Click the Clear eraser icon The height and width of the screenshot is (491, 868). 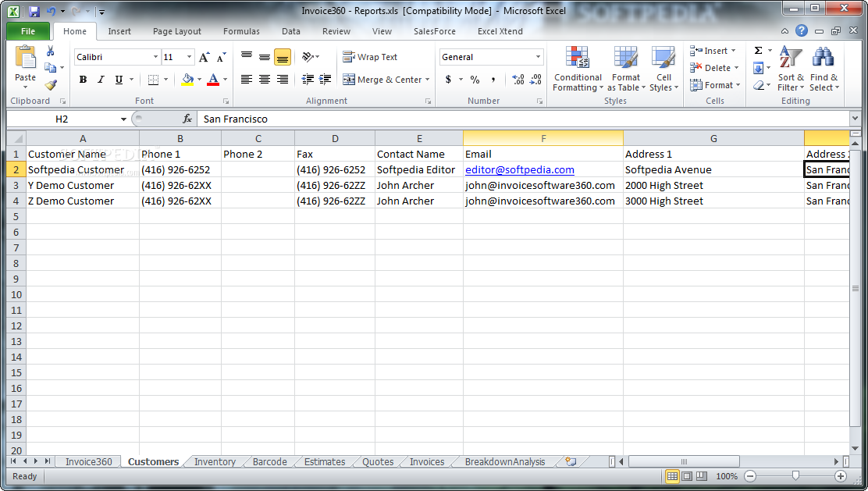coord(759,85)
